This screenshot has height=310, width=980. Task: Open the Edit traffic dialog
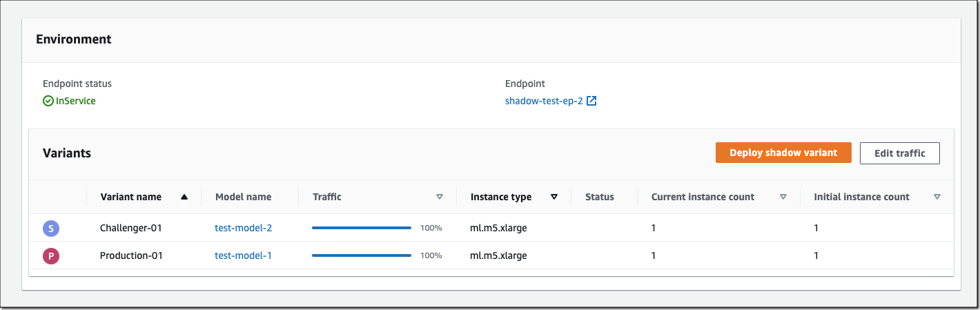pos(899,153)
